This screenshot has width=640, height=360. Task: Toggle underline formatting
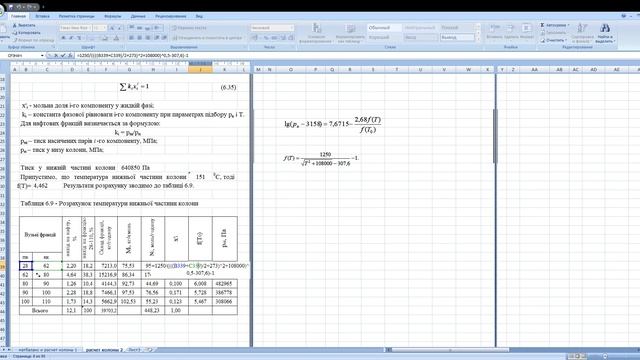coord(79,38)
